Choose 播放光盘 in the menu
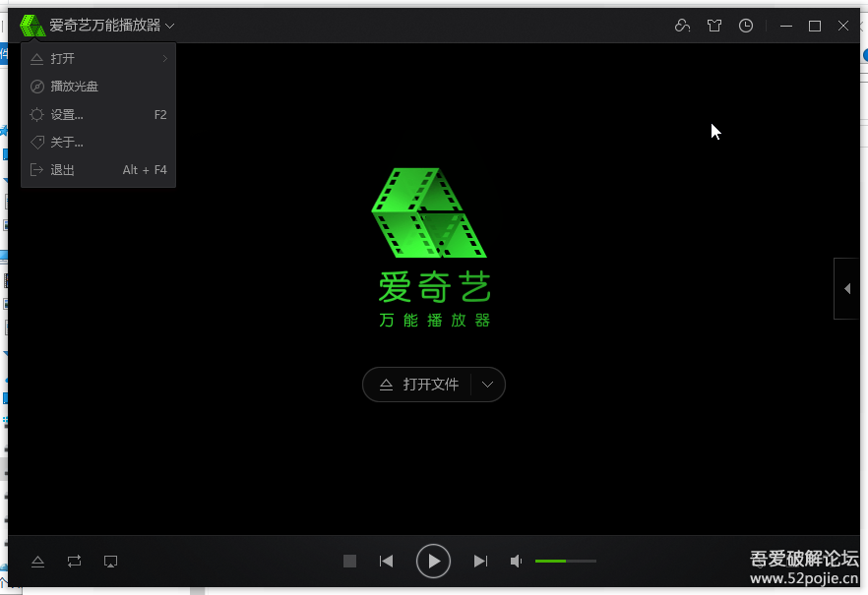 pyautogui.click(x=75, y=87)
